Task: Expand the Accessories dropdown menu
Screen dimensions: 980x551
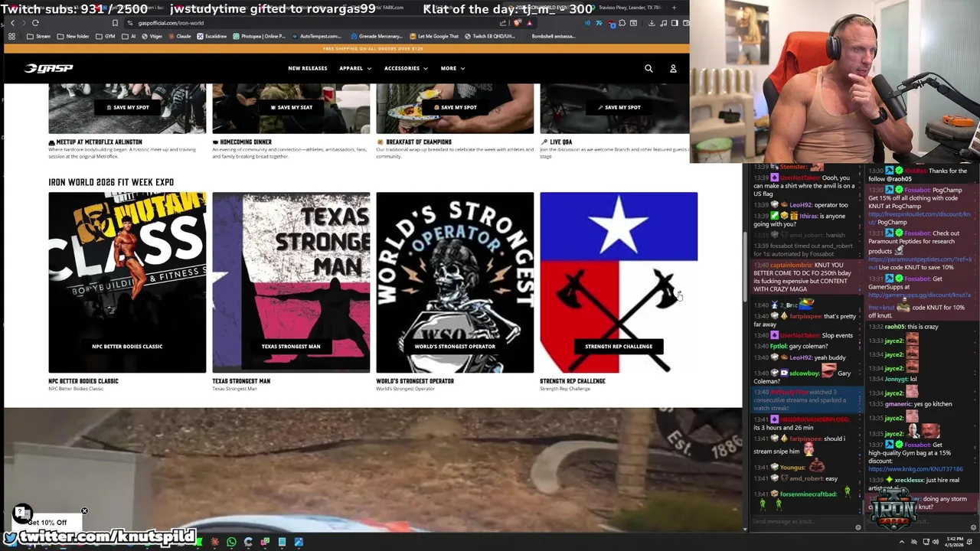Action: point(406,68)
